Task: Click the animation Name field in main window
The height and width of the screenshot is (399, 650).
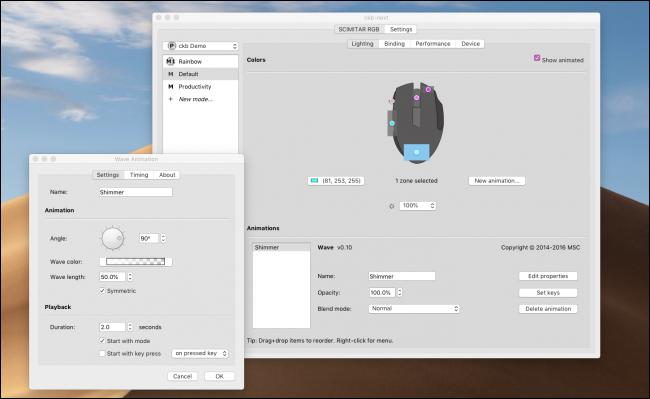Action: [x=402, y=276]
